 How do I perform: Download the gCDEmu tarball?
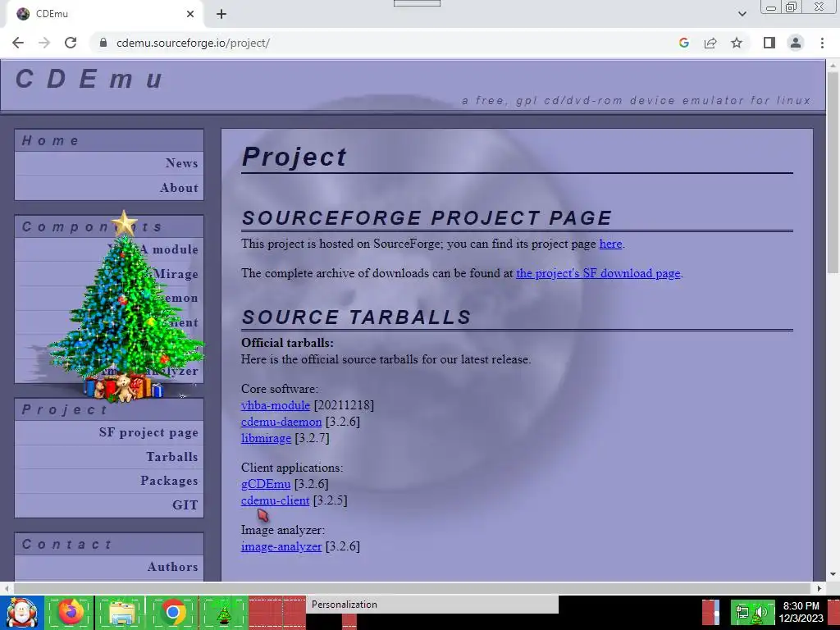pyautogui.click(x=266, y=484)
